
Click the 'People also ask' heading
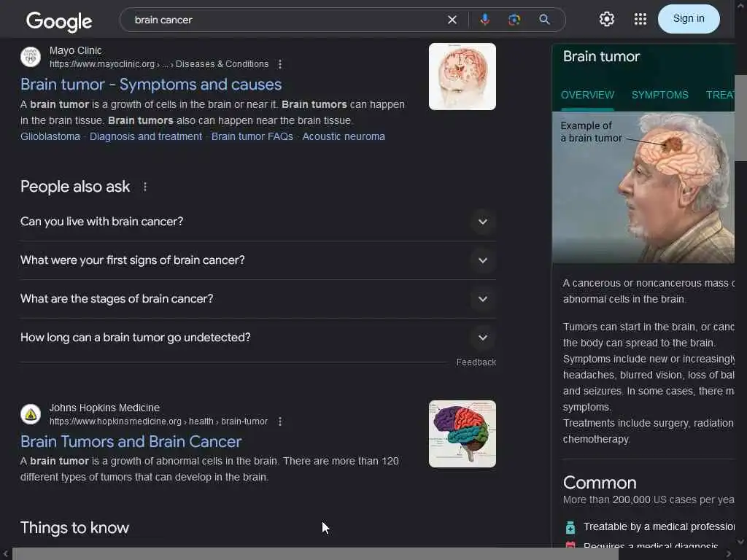(x=75, y=187)
